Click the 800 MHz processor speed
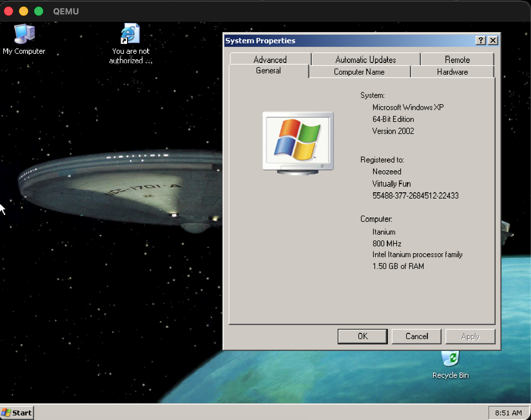This screenshot has width=531, height=420. [387, 243]
